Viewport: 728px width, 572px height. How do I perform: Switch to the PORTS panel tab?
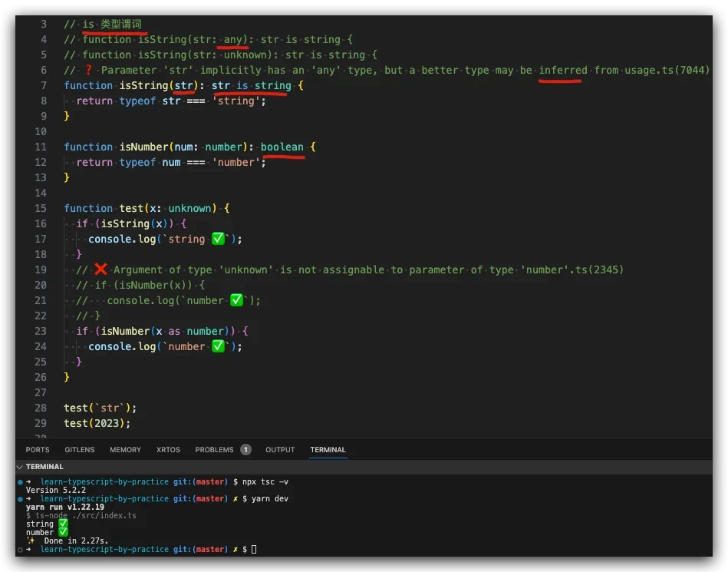[x=37, y=450]
